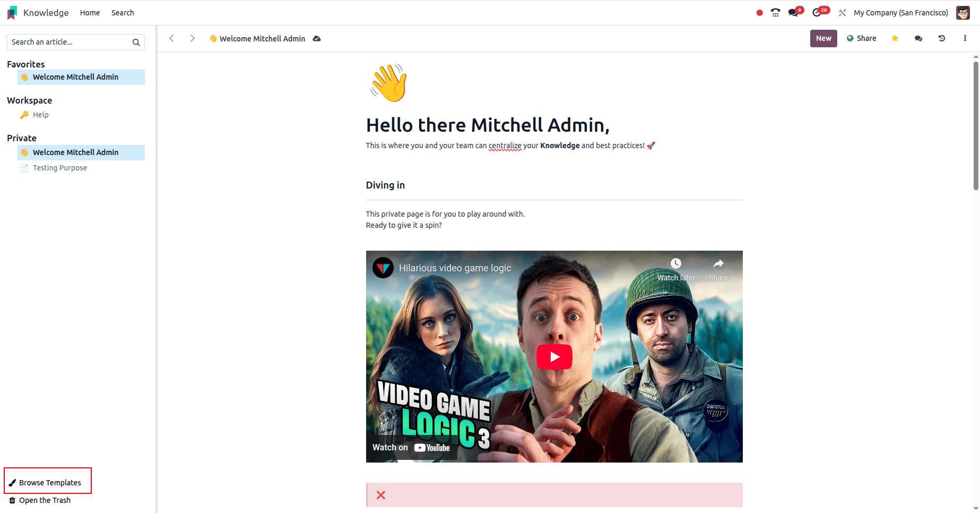Go forward with the right chevron
This screenshot has height=513, width=980.
[192, 38]
